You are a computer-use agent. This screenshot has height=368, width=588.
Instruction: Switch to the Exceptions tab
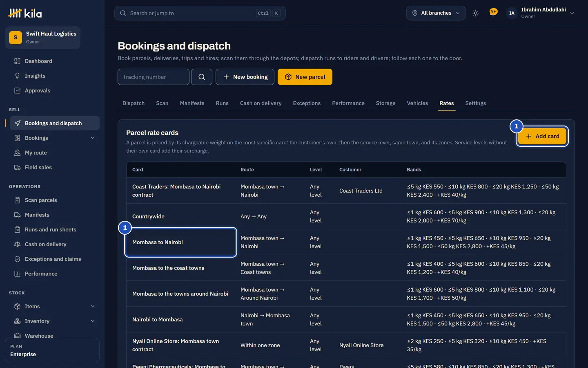[307, 103]
